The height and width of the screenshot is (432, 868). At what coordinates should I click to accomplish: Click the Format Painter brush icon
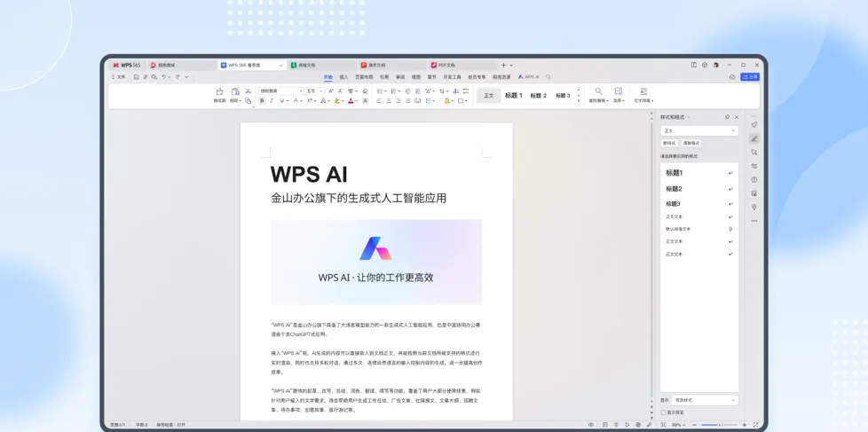[219, 91]
